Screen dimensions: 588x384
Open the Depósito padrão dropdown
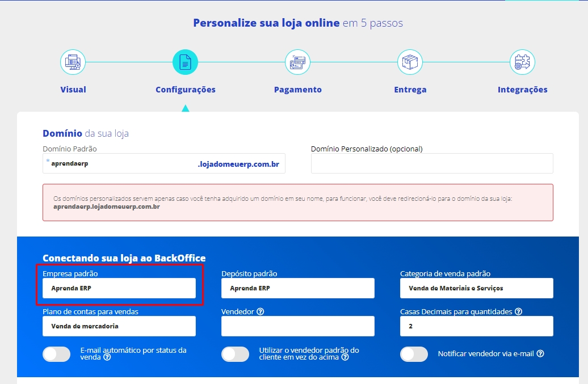pyautogui.click(x=297, y=288)
